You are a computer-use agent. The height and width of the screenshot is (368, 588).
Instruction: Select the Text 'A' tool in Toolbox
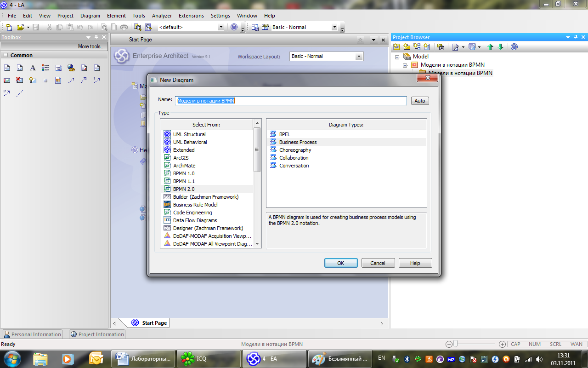[x=33, y=68]
